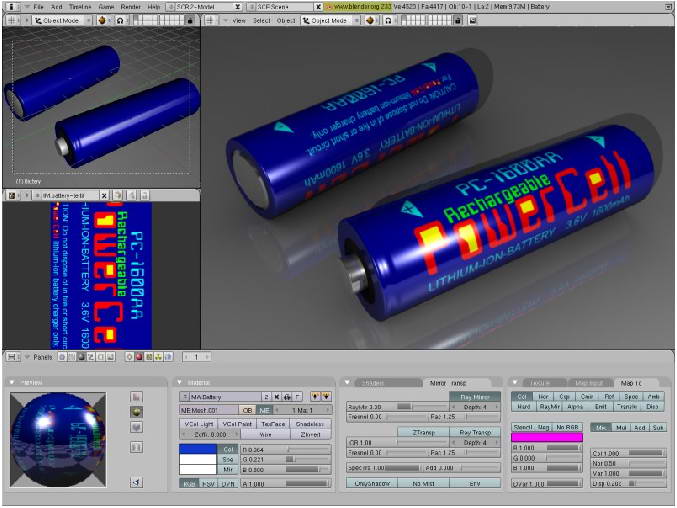Click the auto-name car icon beside MA:Battery
677x508 pixels.
(287, 396)
